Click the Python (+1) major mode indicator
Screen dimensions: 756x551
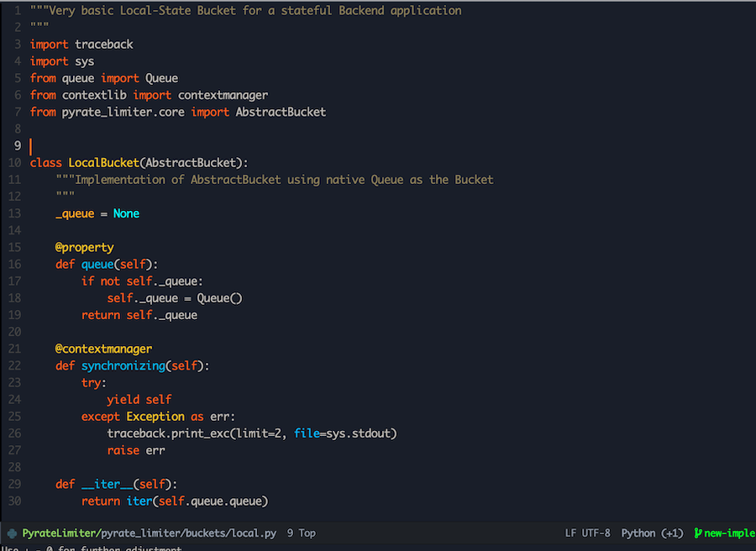point(652,533)
